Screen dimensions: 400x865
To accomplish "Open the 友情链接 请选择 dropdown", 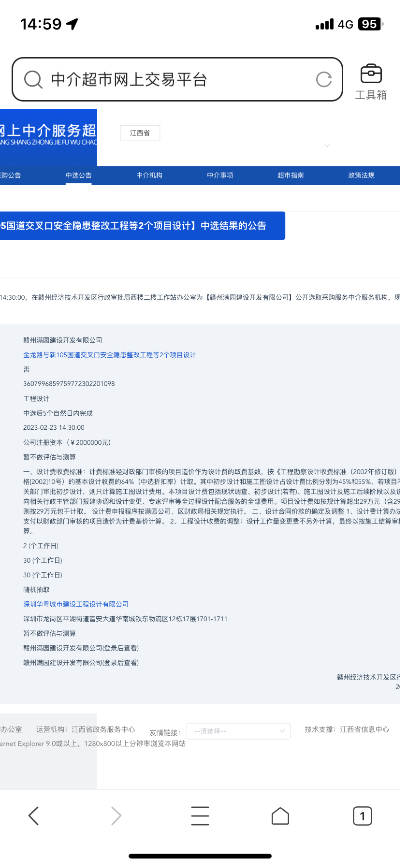I will click(238, 731).
